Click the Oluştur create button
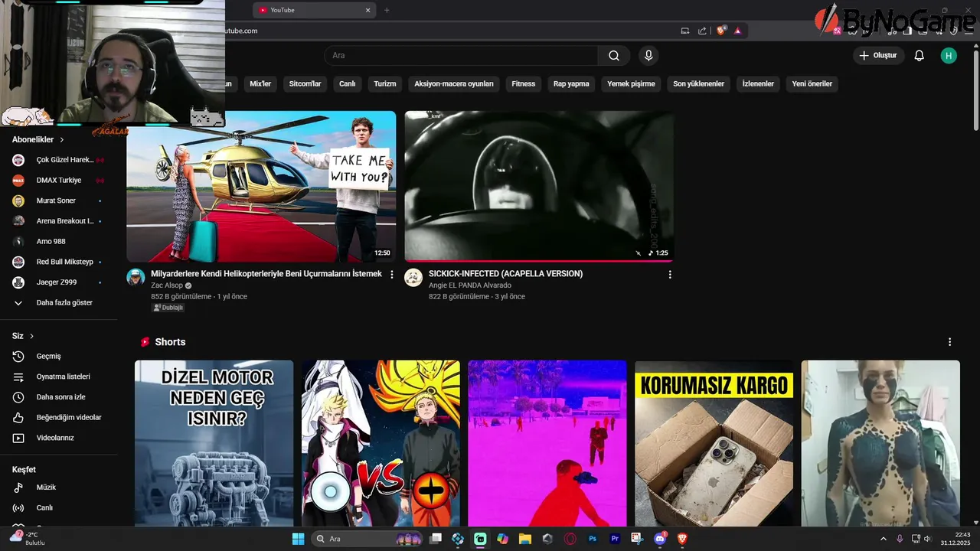 (878, 55)
